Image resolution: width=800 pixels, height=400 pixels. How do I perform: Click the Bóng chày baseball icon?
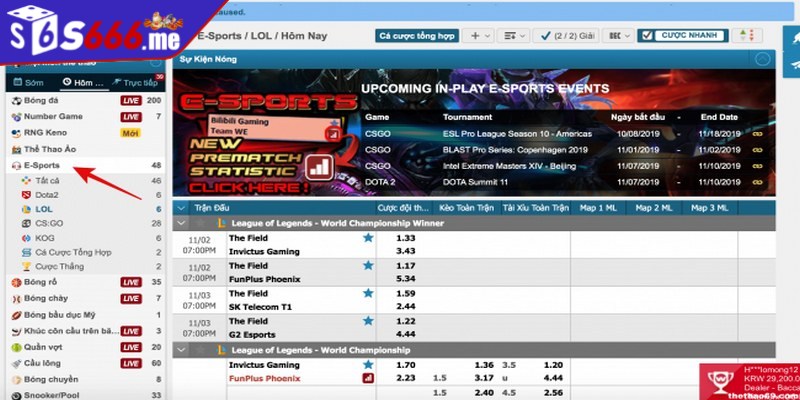17,298
